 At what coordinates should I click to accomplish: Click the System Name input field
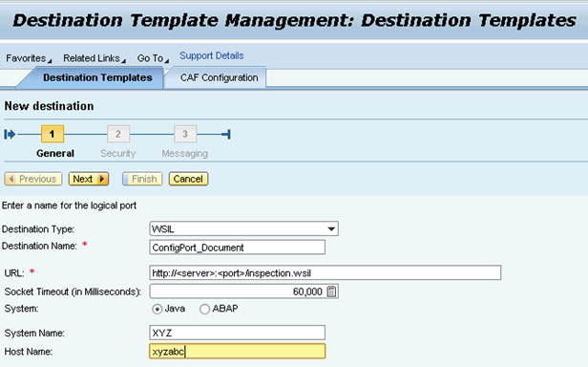[x=237, y=333]
